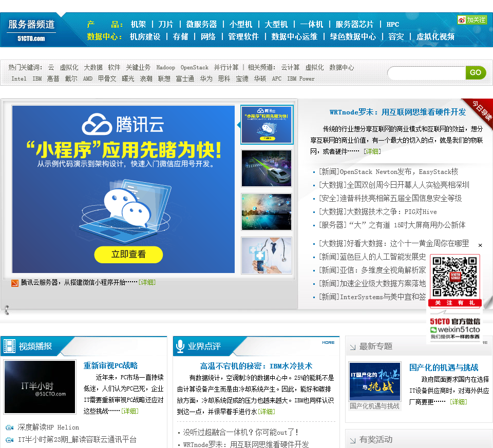
Task: Open 详细 link under 国产化 topic summary
Action: click(x=459, y=402)
